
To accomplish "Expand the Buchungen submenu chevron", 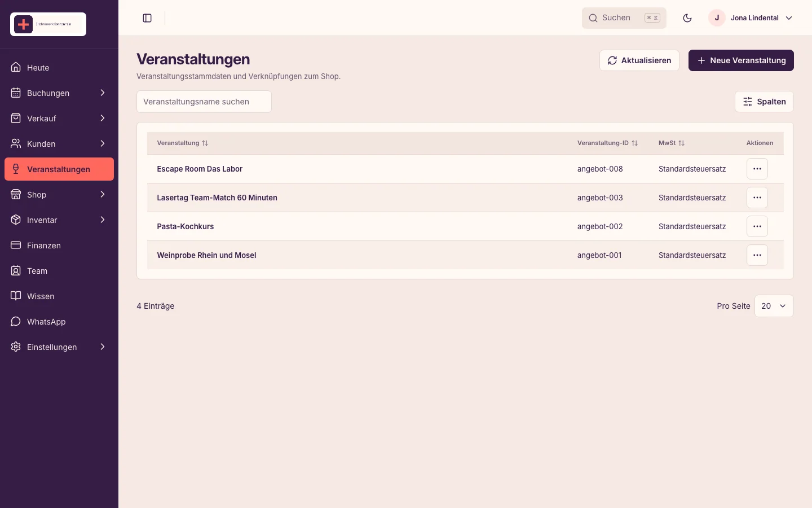I will 103,93.
